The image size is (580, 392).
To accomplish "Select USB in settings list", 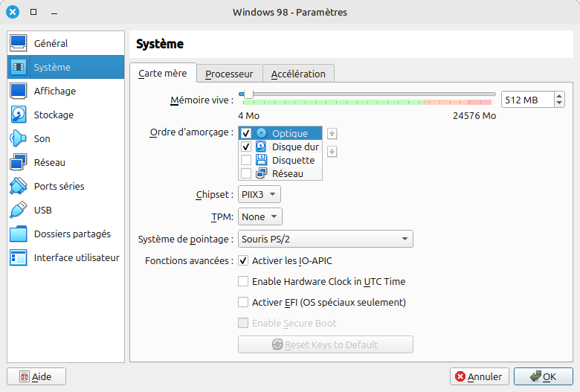I will pyautogui.click(x=66, y=210).
